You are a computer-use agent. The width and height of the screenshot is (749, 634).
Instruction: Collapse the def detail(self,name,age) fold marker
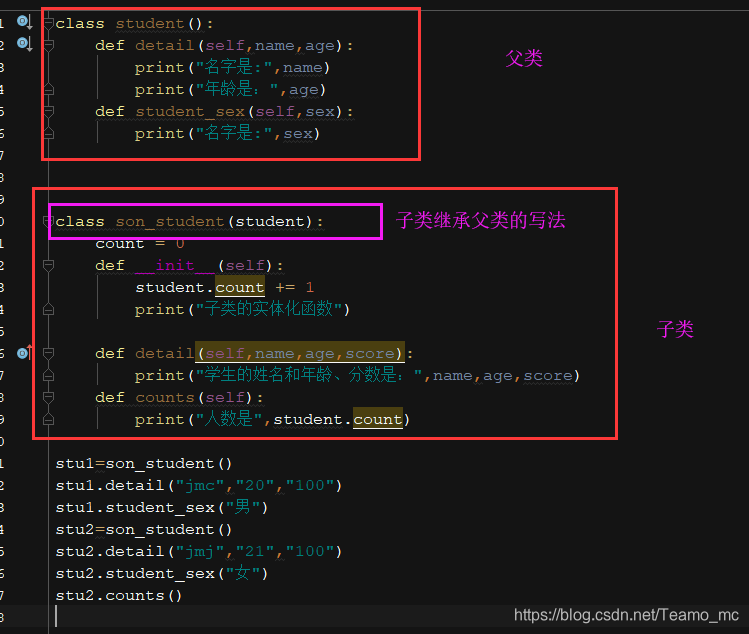(49, 45)
